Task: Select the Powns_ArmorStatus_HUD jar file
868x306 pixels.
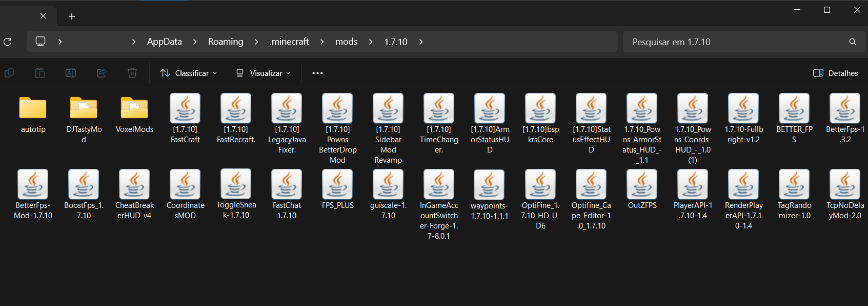Action: pyautogui.click(x=642, y=129)
